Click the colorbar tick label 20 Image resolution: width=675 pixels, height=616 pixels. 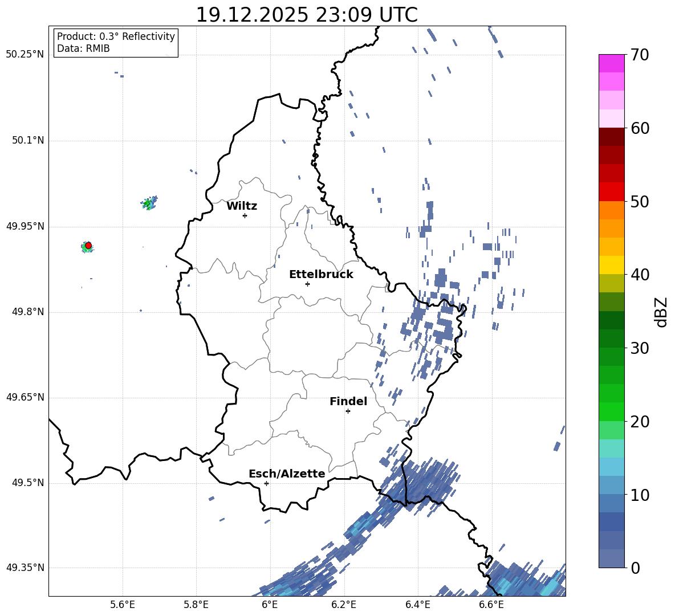click(x=640, y=421)
